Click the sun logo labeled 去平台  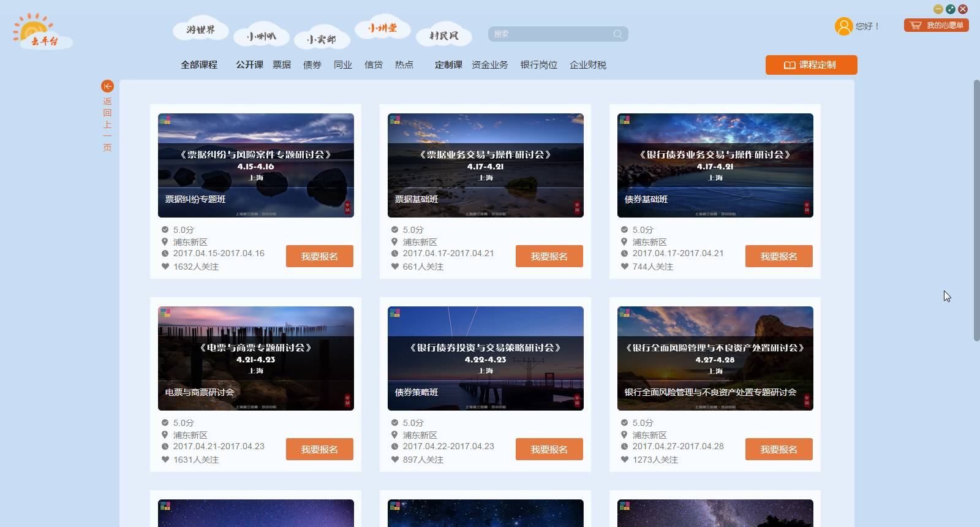coord(42,31)
